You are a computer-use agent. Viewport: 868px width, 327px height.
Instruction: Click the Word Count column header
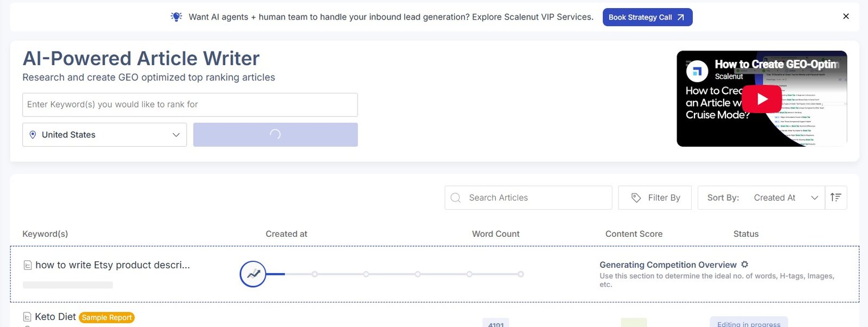pos(496,234)
